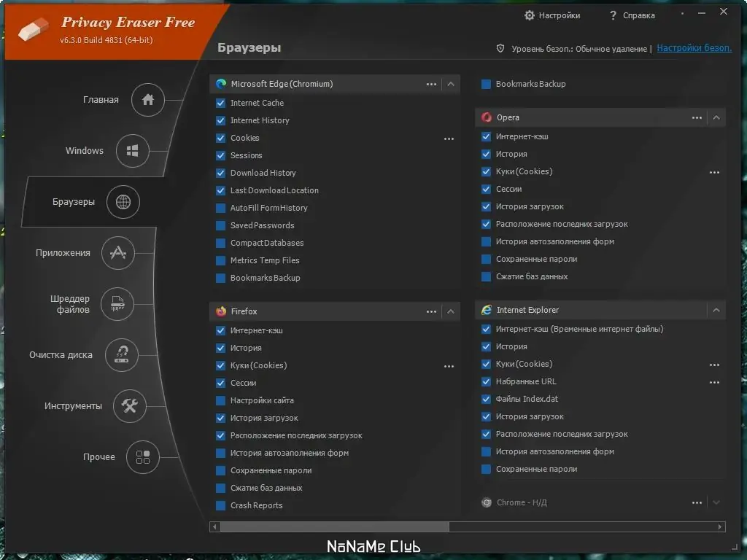This screenshot has width=747, height=560.
Task: Uncheck Internet Cache under Microsoft Edge
Action: point(221,103)
